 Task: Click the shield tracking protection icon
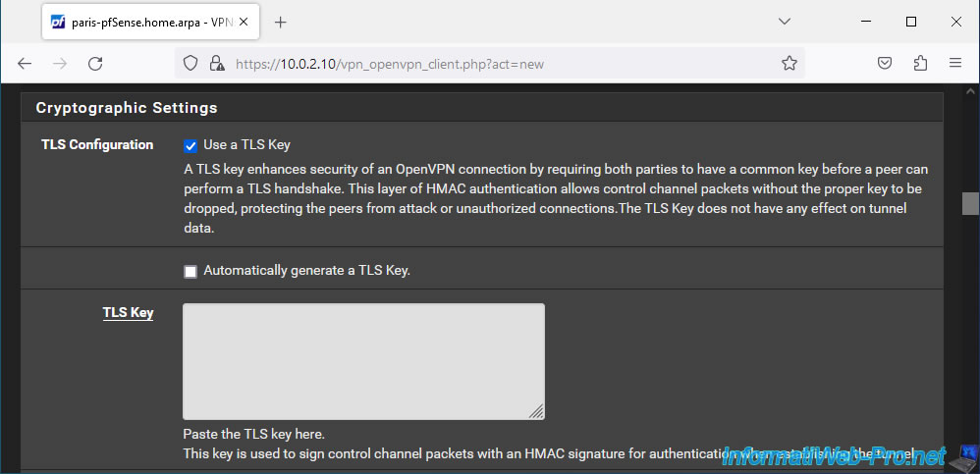click(191, 63)
